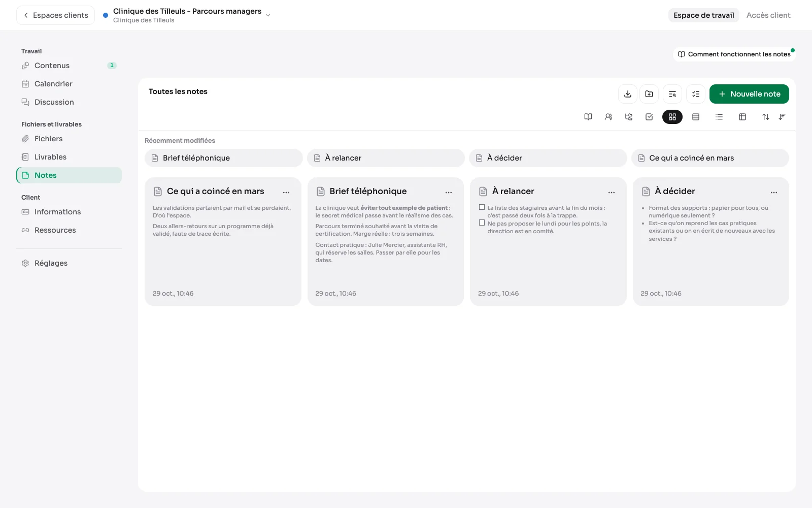The image size is (812, 508).
Task: Open more options on À décider card
Action: [774, 192]
